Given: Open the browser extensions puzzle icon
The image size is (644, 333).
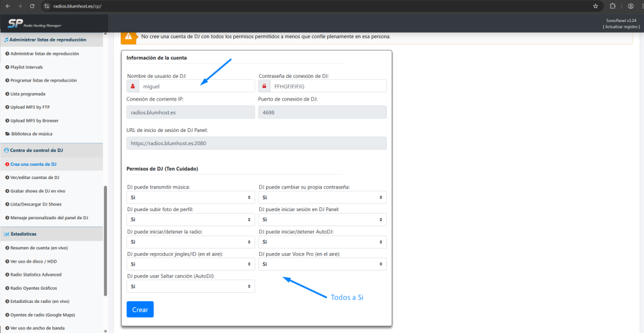Looking at the screenshot, I should [x=613, y=6].
